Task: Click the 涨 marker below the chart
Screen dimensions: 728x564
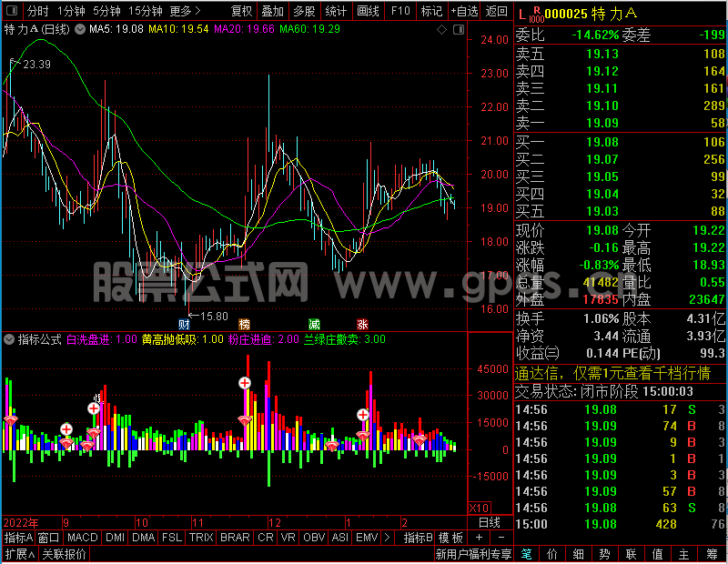Action: tap(362, 325)
